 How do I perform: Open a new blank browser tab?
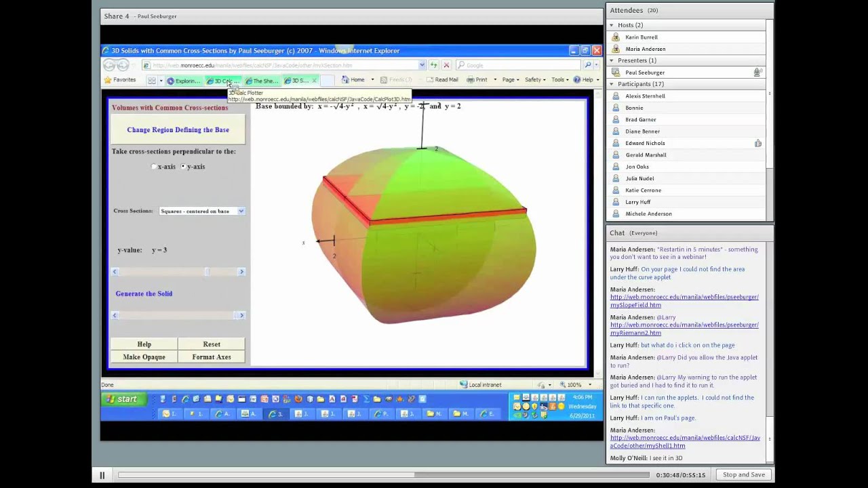pos(327,81)
